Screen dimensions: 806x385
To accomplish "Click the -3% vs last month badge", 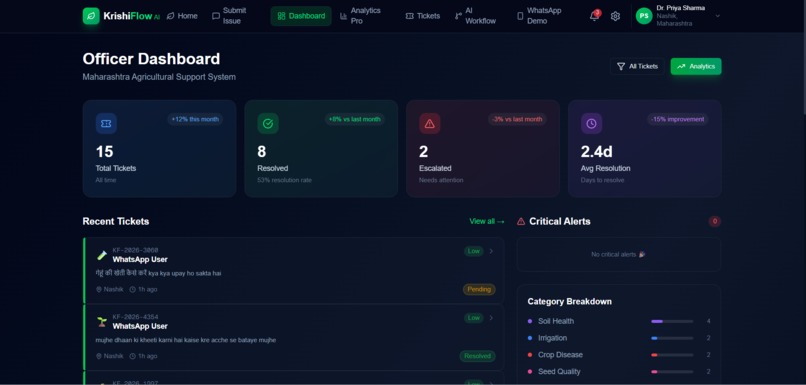I will click(517, 119).
